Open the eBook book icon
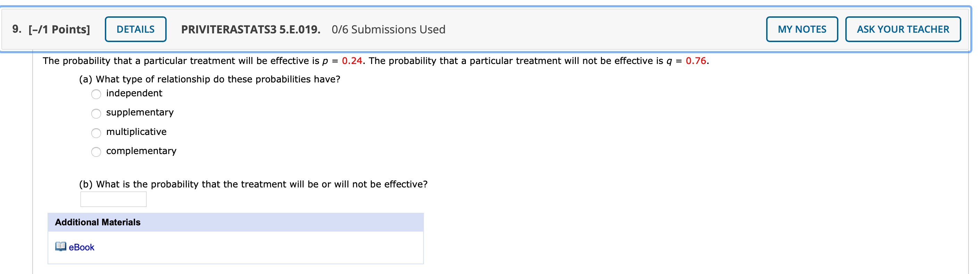980x274 pixels. click(x=60, y=247)
